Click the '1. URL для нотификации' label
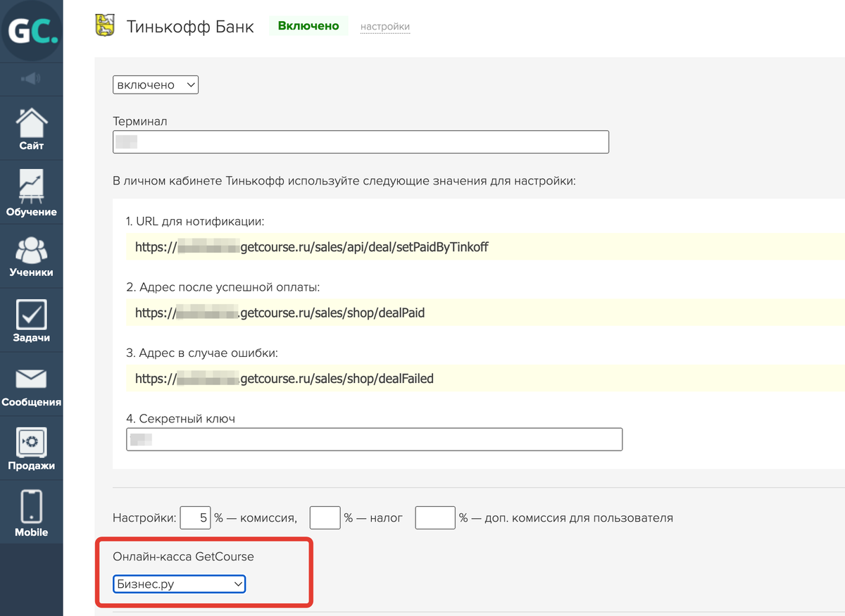Screen dimensions: 845x616 tap(195, 221)
